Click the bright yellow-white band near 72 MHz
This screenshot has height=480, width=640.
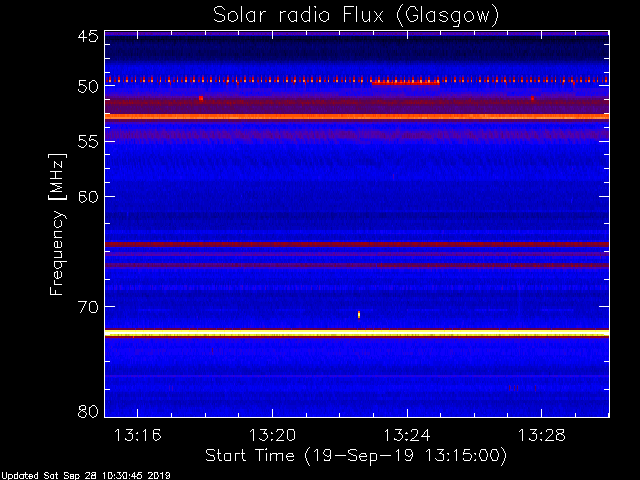coord(357,333)
